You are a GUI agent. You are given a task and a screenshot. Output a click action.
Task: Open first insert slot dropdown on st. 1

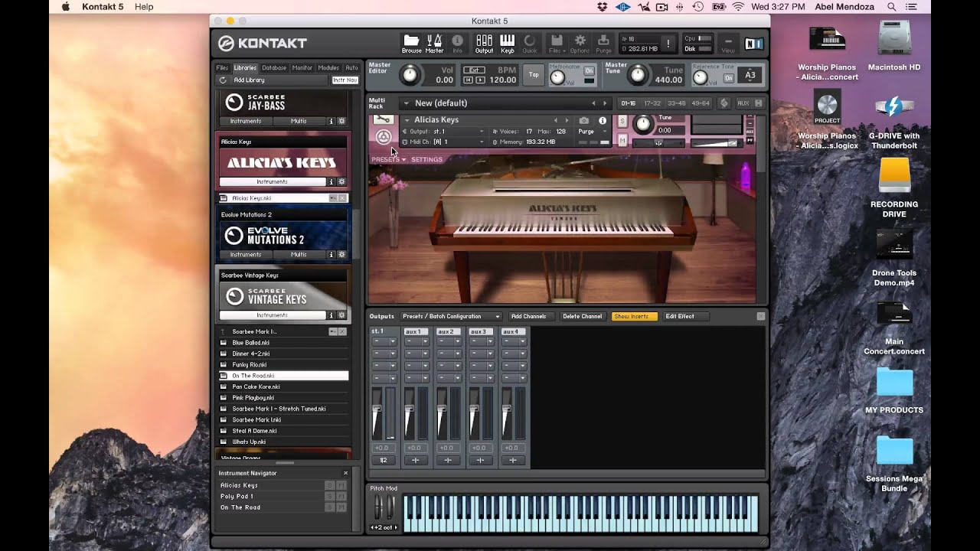point(384,341)
